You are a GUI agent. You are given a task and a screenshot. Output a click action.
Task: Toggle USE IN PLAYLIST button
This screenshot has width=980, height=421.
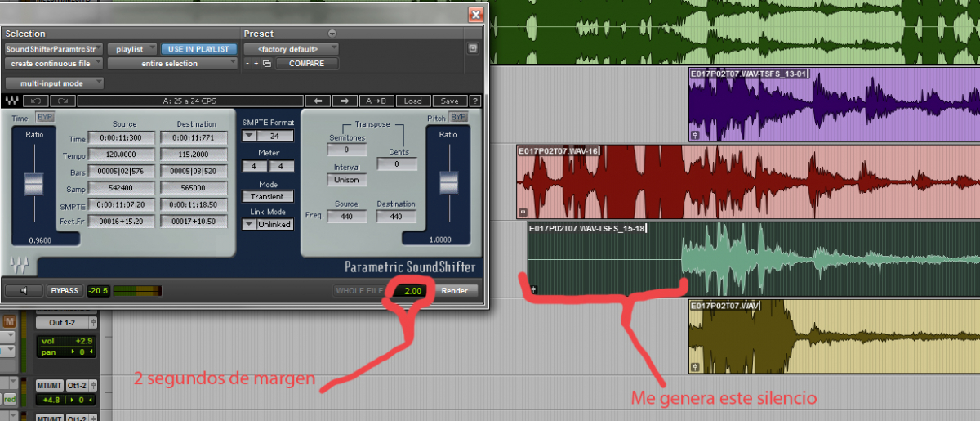(198, 49)
